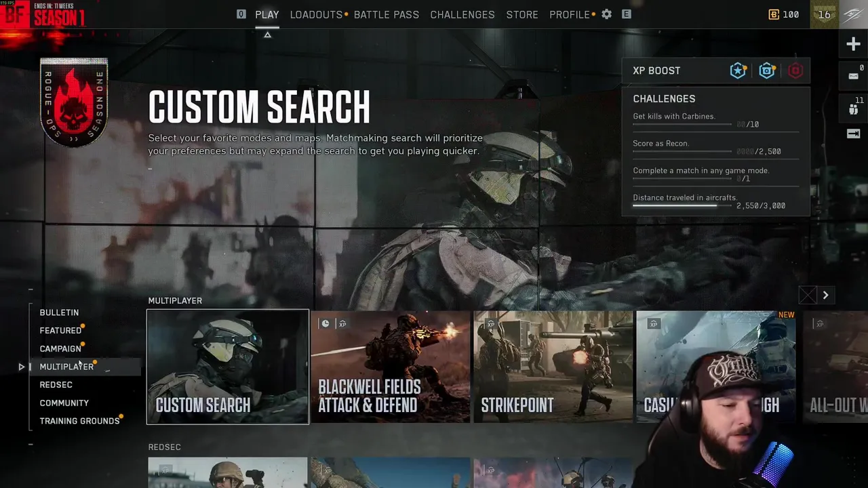
Task: Go to previous carousel page arrow
Action: 808,295
